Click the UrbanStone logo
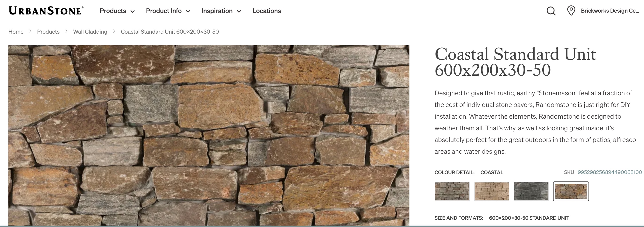 tap(46, 11)
